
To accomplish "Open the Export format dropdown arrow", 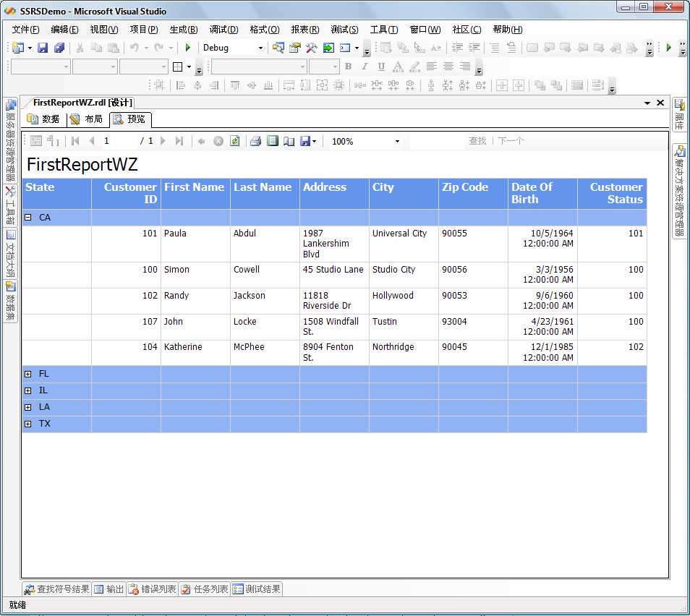I will 314,141.
